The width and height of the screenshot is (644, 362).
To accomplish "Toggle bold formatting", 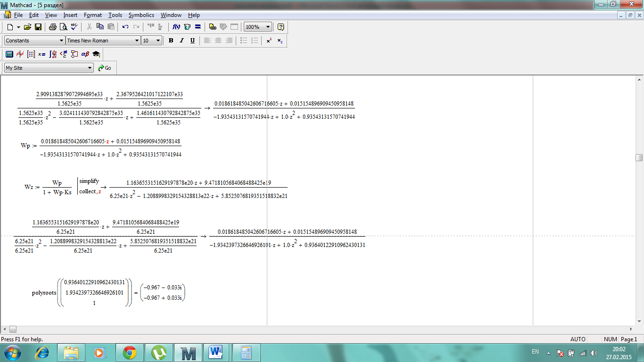I will coord(171,41).
